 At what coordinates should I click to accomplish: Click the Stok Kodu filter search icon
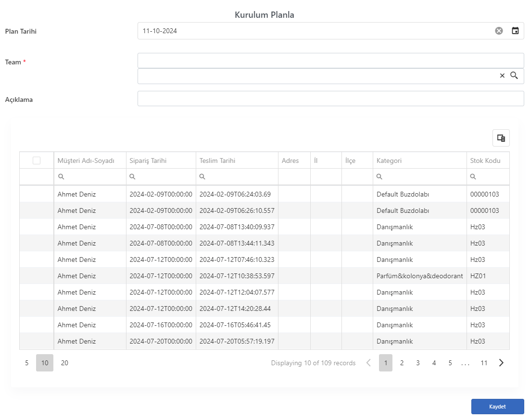[x=473, y=176]
